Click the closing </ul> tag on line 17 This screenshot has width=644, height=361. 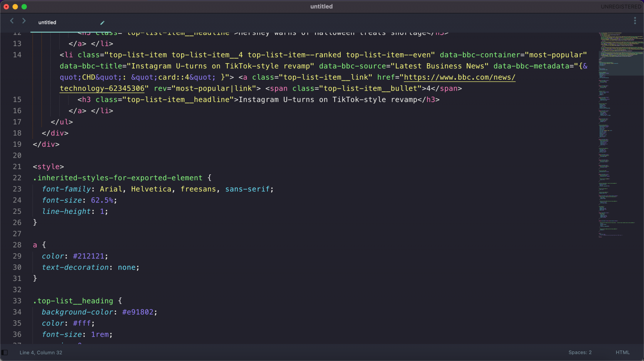point(62,122)
